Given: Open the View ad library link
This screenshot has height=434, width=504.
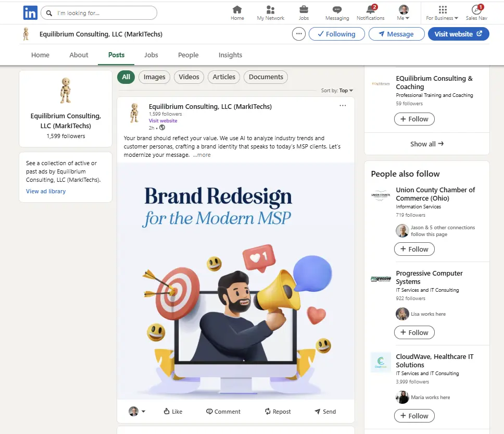Looking at the screenshot, I should pyautogui.click(x=46, y=191).
